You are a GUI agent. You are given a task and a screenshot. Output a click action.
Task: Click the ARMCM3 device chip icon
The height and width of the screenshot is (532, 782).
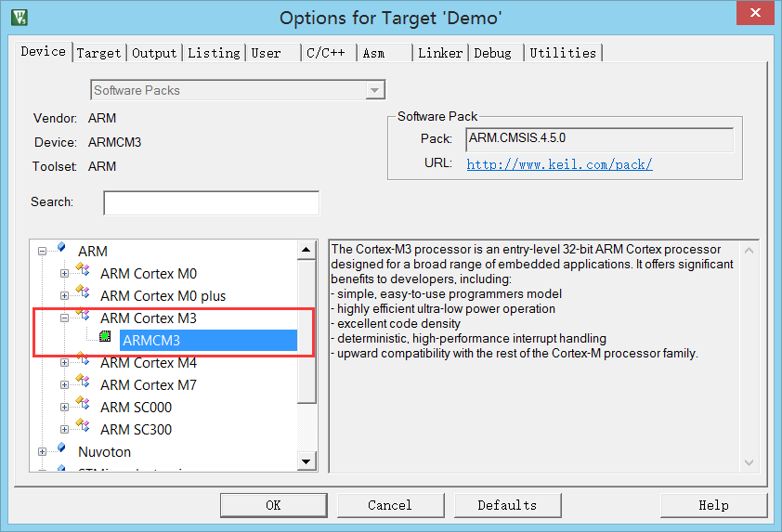pos(105,336)
